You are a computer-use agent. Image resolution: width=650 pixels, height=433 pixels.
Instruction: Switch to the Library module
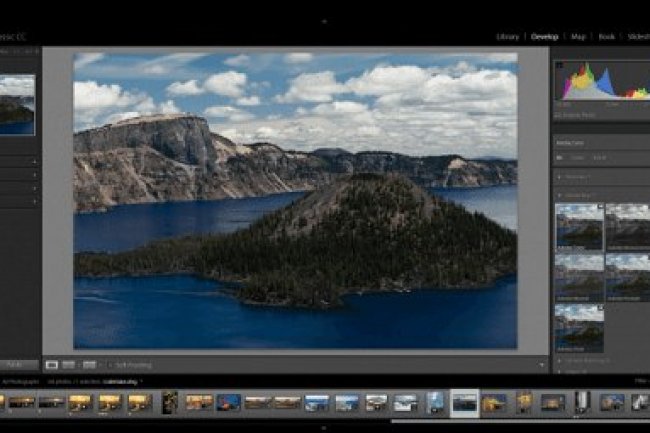tap(508, 37)
